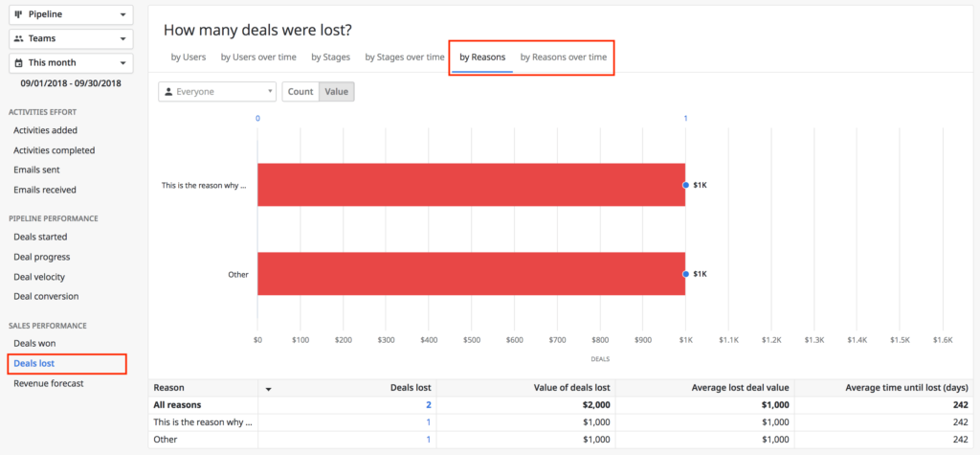Switch to the by Users tab
980x455 pixels.
[x=189, y=57]
